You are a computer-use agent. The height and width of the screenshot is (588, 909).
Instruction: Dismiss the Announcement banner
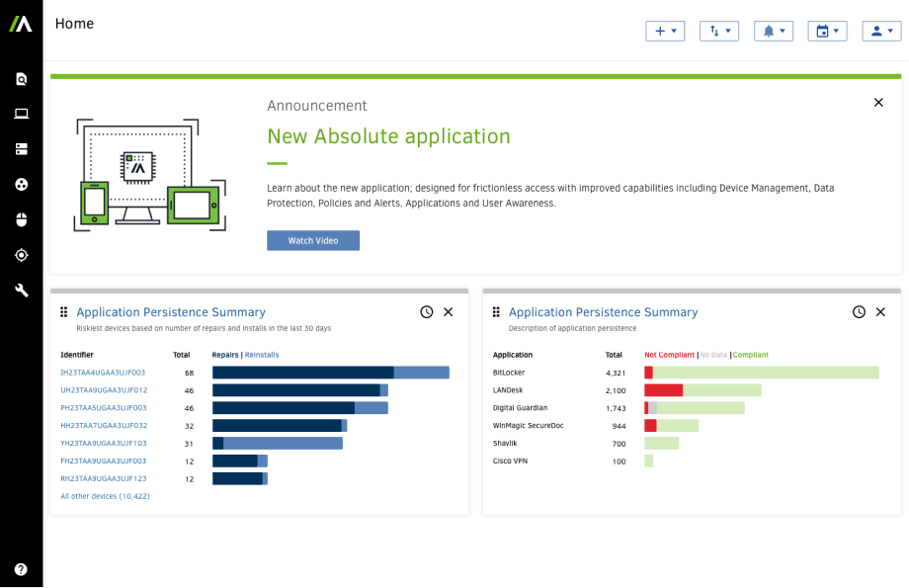tap(878, 103)
